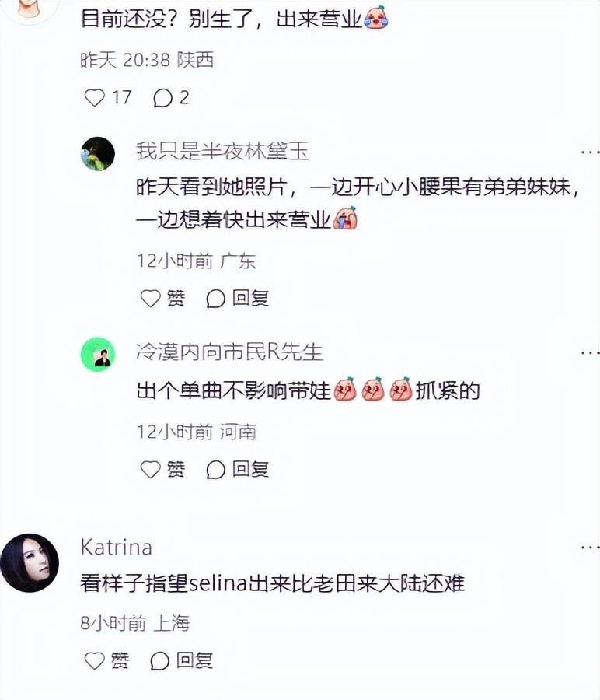Open the three-dot menu for 我只是半夜林黛玉's comment
Image resolution: width=600 pixels, height=700 pixels.
point(590,152)
